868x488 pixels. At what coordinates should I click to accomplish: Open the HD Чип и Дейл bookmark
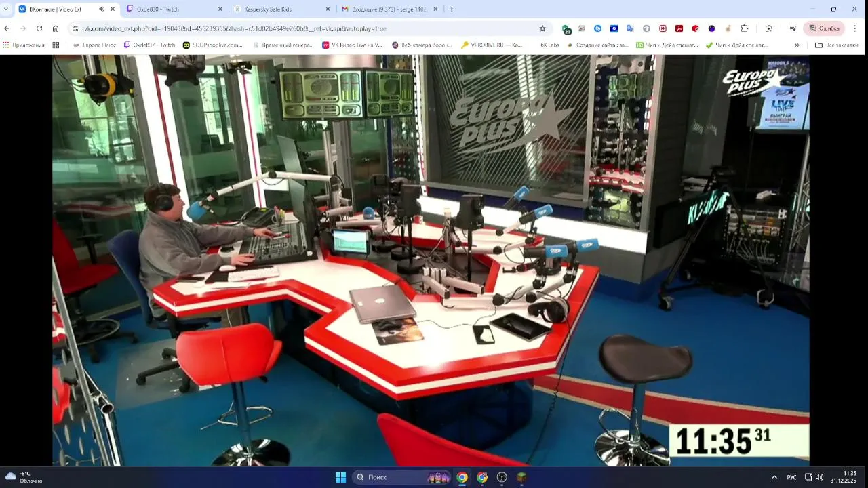667,45
